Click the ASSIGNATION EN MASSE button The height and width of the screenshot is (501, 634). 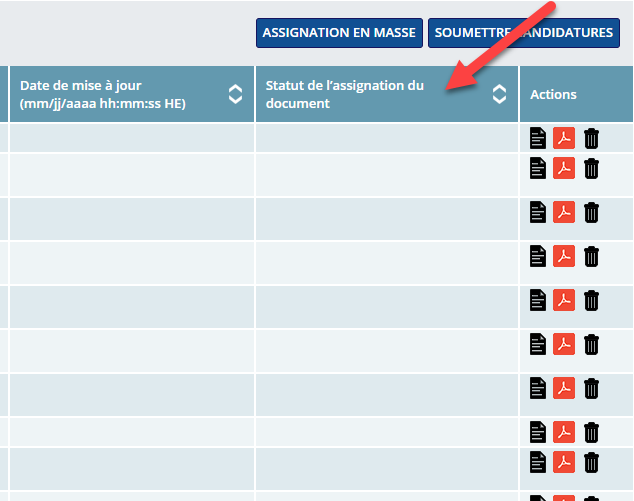coord(339,33)
